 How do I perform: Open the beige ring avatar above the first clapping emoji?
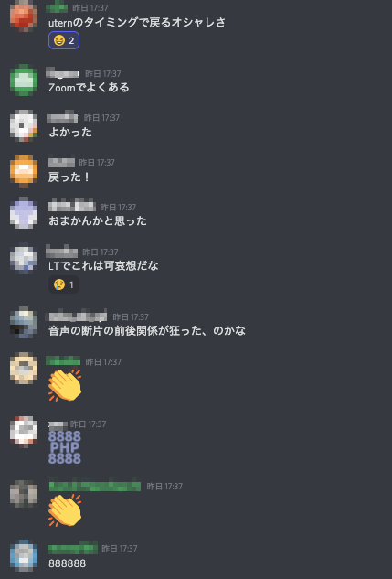24,368
